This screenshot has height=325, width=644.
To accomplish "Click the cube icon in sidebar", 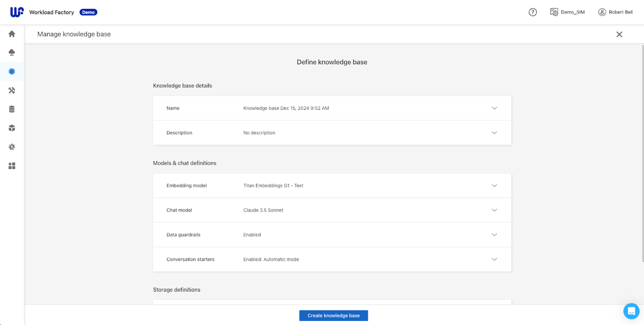I will pos(12,128).
